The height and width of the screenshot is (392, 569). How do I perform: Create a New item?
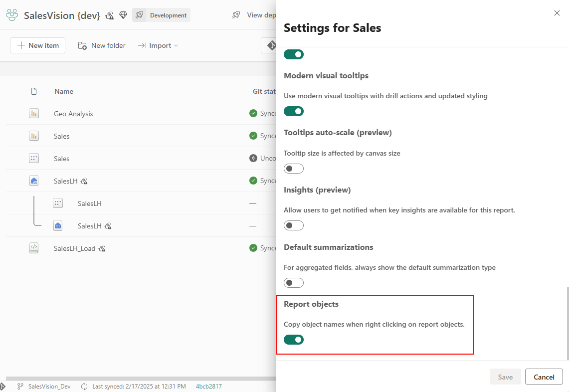[37, 45]
